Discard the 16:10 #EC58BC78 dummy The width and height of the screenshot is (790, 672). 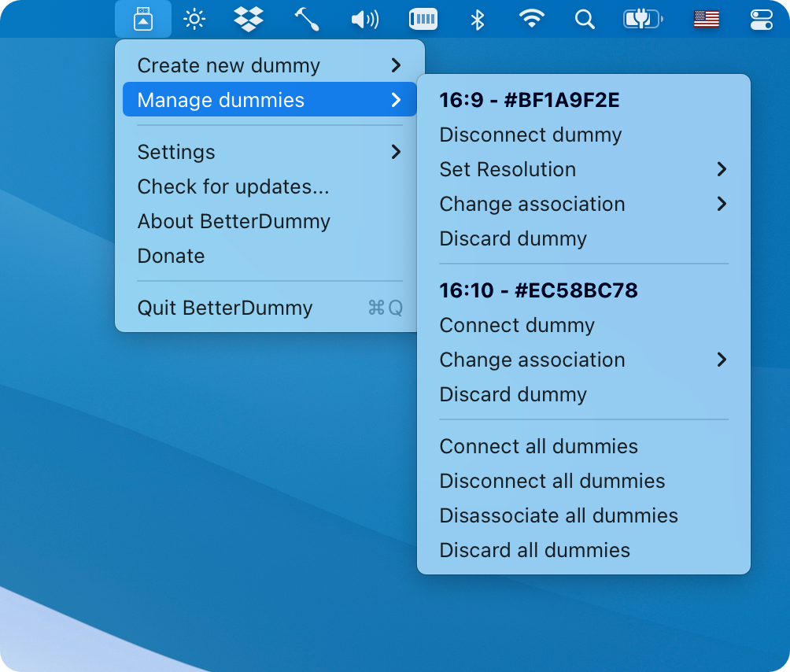point(583,394)
